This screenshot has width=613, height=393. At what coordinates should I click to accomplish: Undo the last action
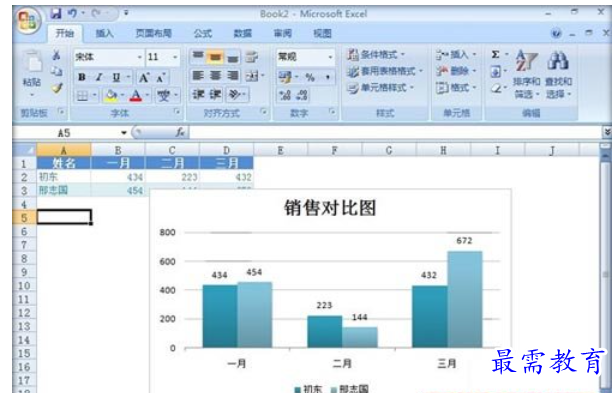72,14
